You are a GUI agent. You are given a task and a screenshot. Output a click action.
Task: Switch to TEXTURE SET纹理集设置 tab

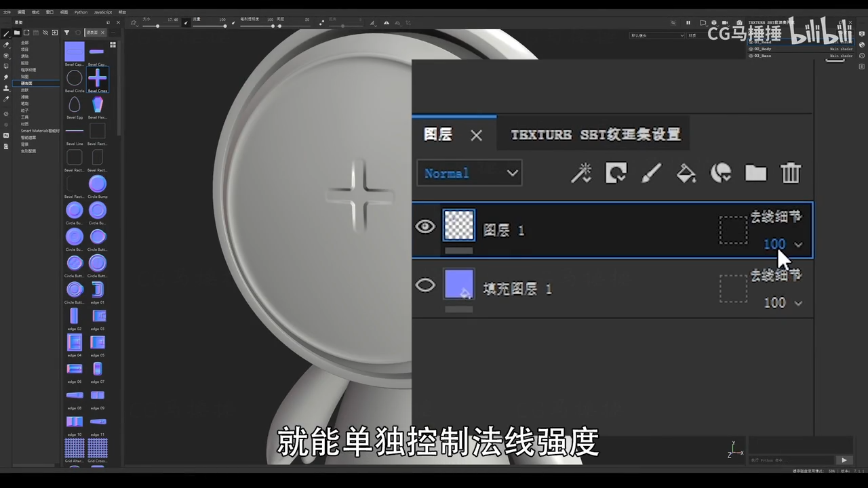pos(595,135)
